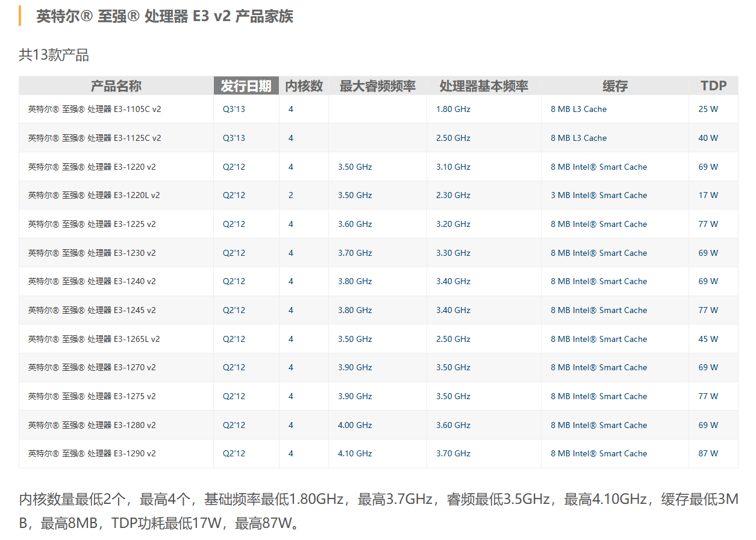Open the E3-1230 v2 processor link

tap(92, 253)
